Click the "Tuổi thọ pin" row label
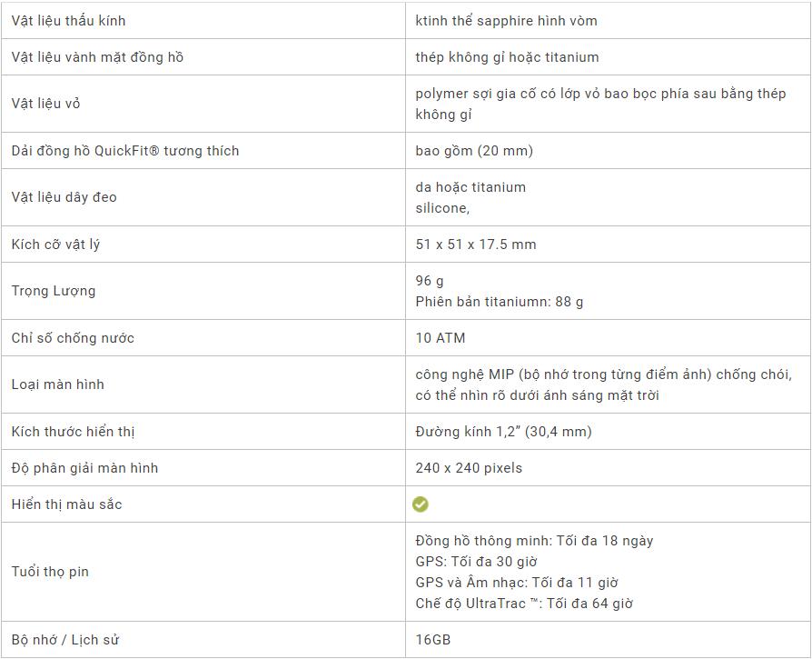812x659 pixels. (x=50, y=572)
